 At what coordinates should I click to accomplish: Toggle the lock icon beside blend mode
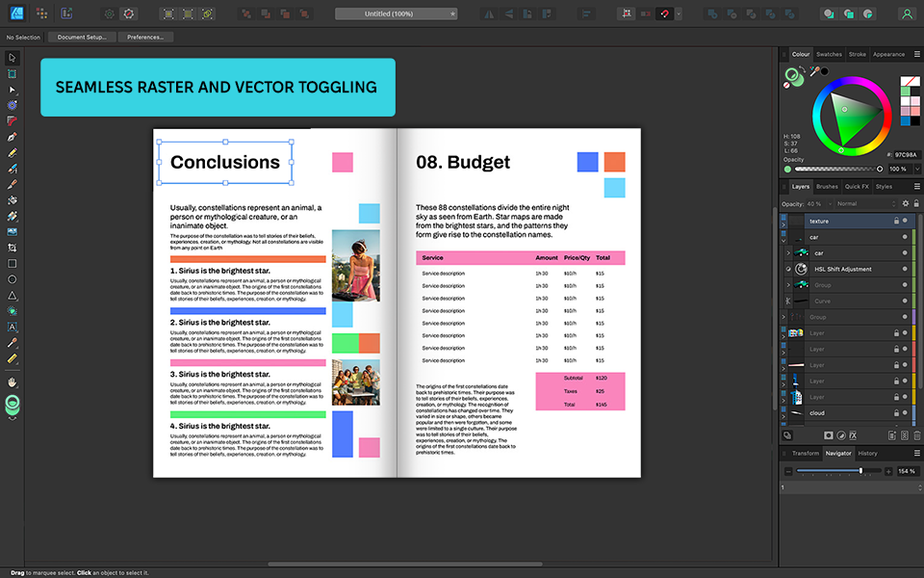click(916, 203)
